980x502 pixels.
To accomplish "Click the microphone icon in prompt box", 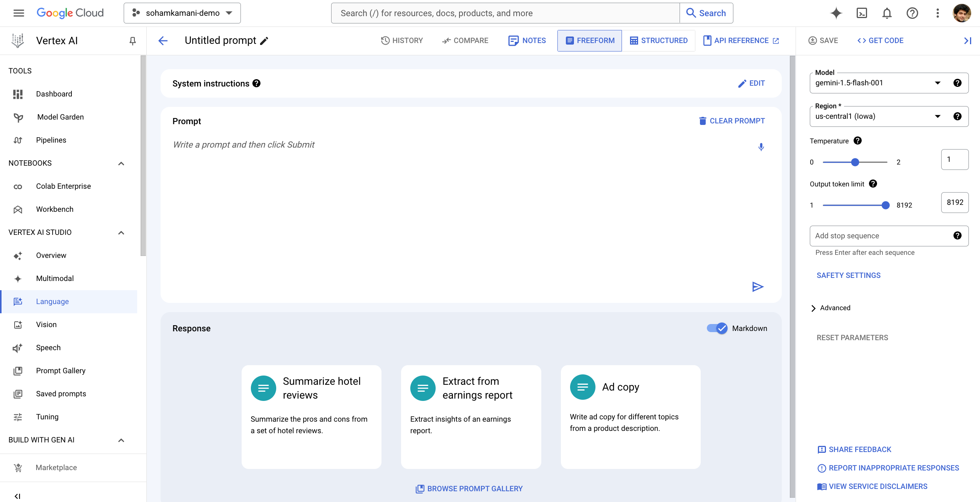I will (761, 147).
